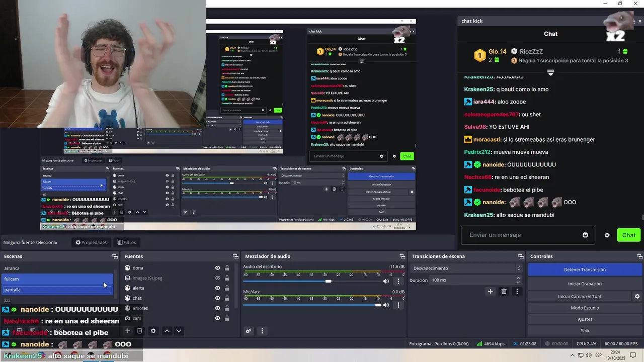This screenshot has height=362, width=644.
Task: Open source properties gear in Fuentes toolbar
Action: [x=153, y=331]
